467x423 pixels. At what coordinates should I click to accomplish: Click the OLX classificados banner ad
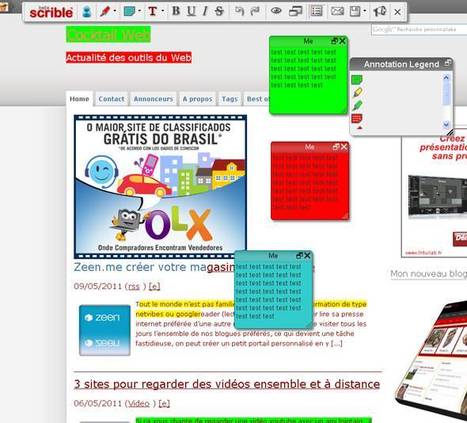160,187
